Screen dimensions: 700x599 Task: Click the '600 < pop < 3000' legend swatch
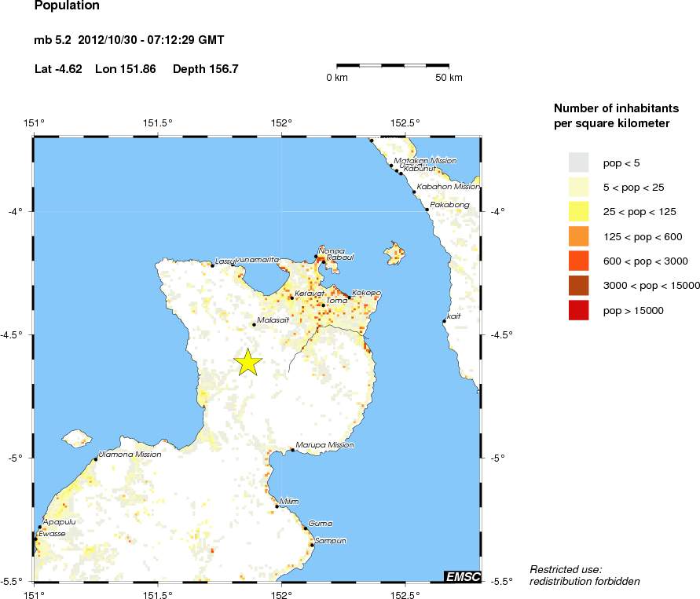coord(578,261)
